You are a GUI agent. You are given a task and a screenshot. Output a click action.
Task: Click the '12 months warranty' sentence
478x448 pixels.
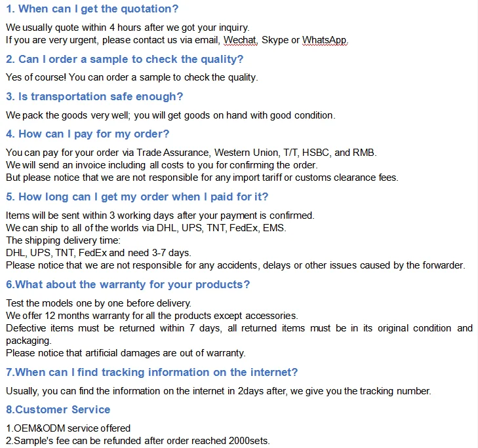pos(152,316)
